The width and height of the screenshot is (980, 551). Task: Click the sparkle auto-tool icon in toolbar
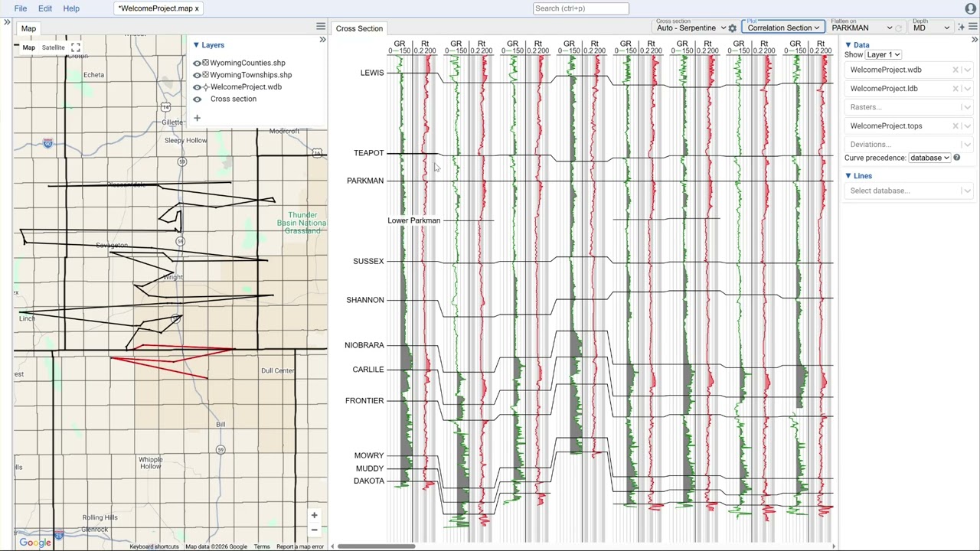point(962,28)
